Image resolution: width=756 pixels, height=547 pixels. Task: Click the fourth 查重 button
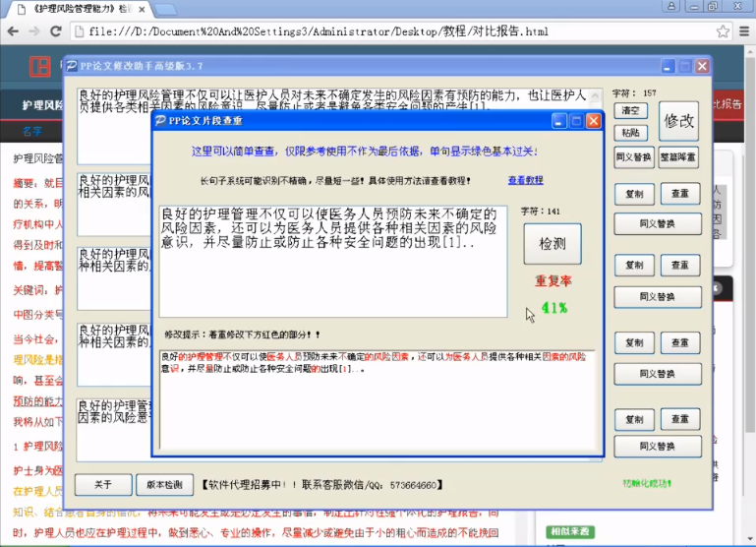[680, 419]
